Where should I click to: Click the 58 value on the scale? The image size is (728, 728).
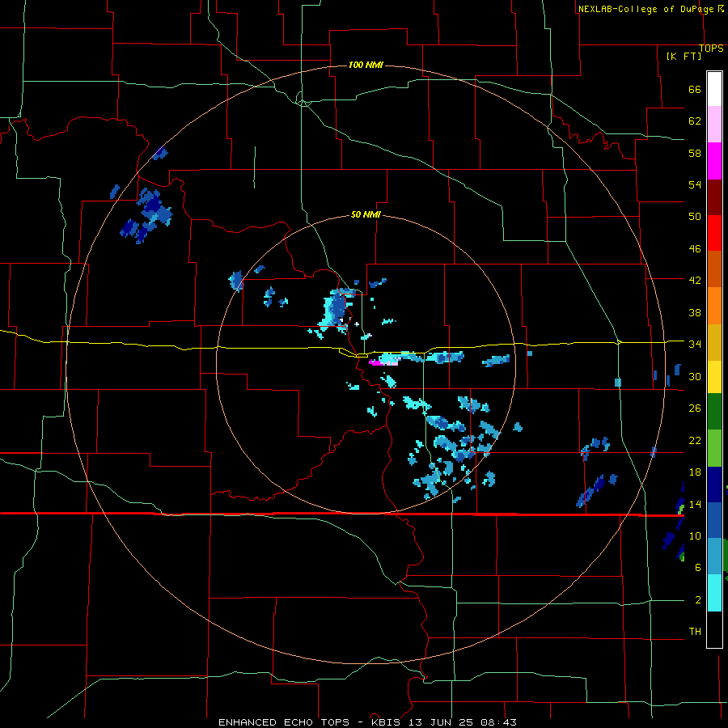[x=695, y=153]
